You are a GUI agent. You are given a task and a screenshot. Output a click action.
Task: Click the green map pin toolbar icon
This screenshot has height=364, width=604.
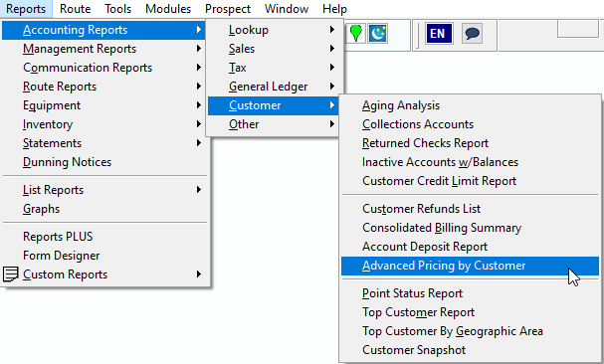coord(355,34)
